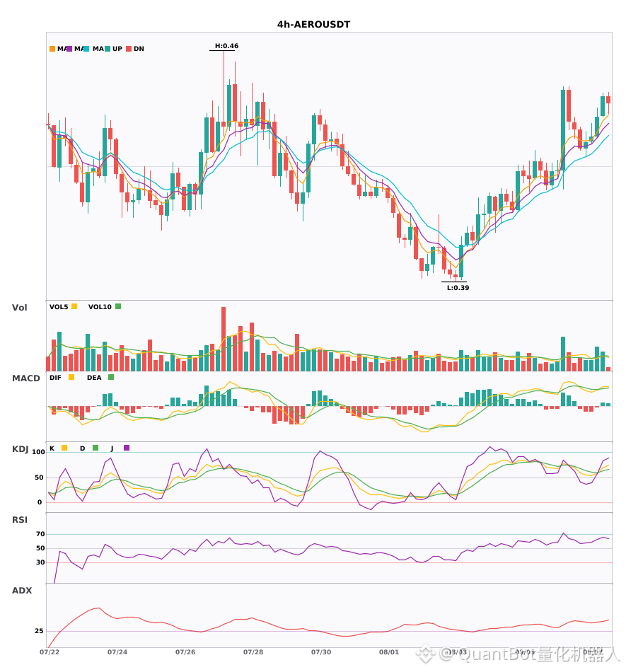Click the 08/01 date label
This screenshot has width=626, height=672.
click(x=388, y=652)
